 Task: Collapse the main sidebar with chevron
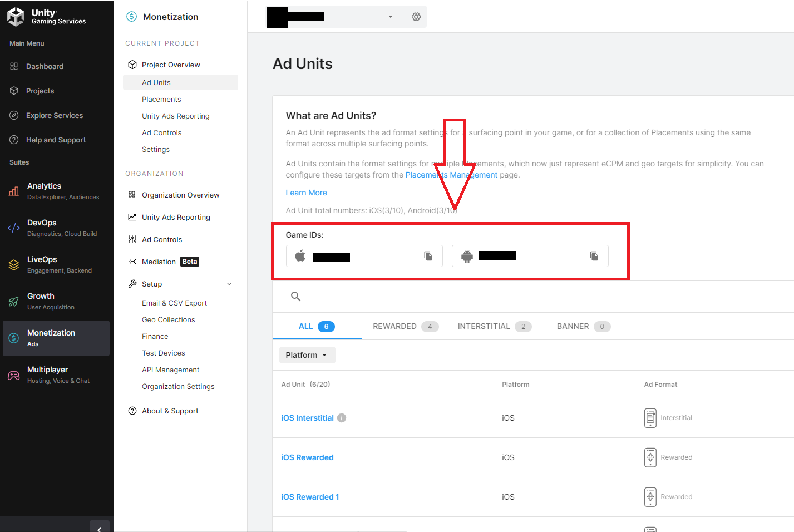100,529
